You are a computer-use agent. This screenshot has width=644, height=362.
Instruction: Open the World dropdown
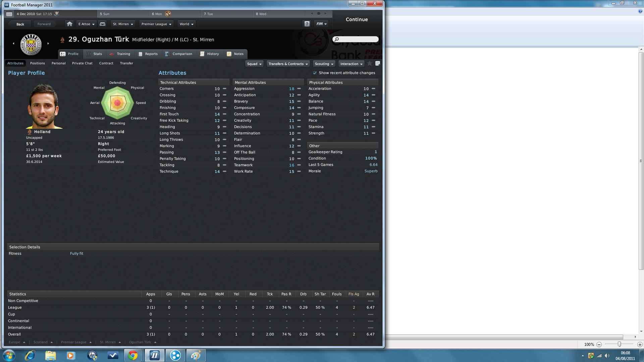coord(186,24)
